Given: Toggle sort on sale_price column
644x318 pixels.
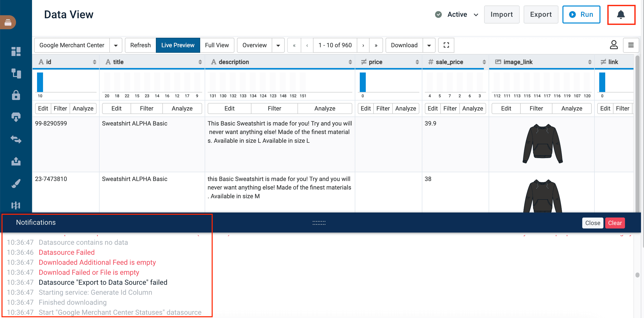Looking at the screenshot, I should coord(484,62).
